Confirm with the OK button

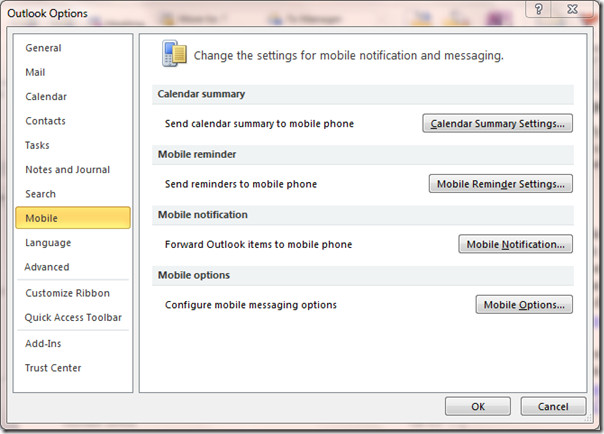(478, 406)
